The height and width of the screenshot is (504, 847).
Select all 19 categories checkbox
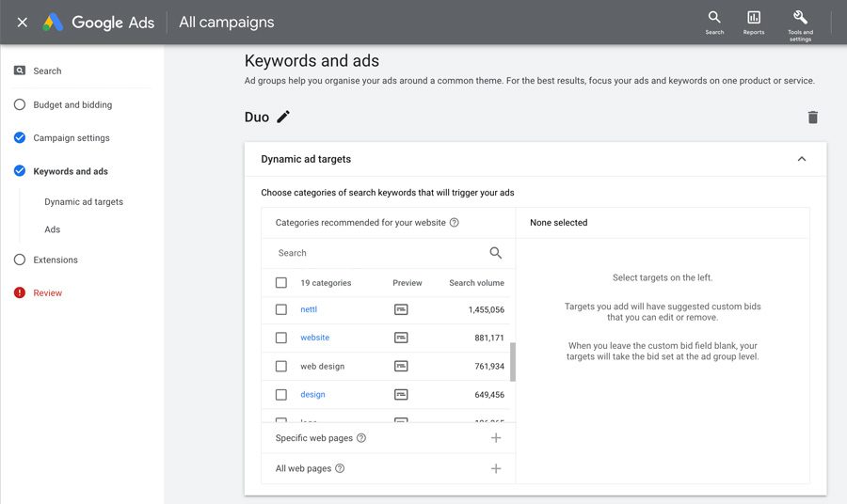(x=280, y=283)
